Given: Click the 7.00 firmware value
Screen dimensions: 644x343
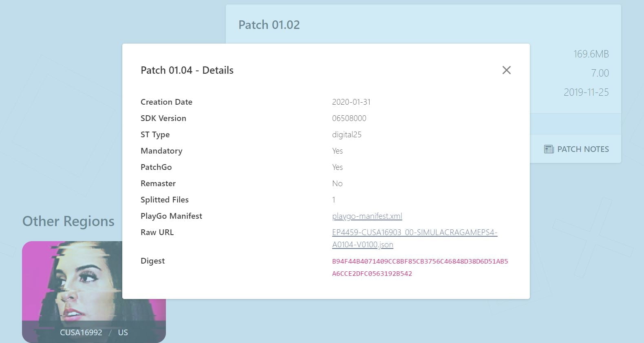Looking at the screenshot, I should (x=600, y=73).
